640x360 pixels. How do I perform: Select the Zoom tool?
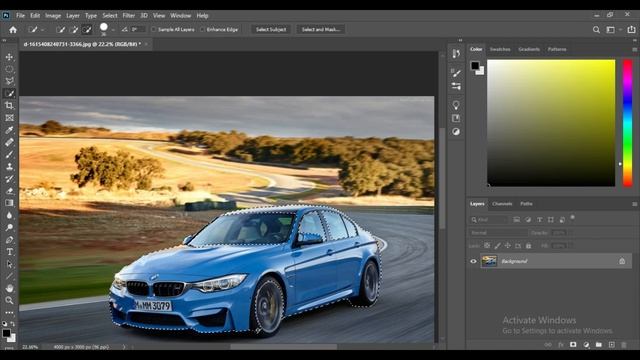[x=9, y=300]
